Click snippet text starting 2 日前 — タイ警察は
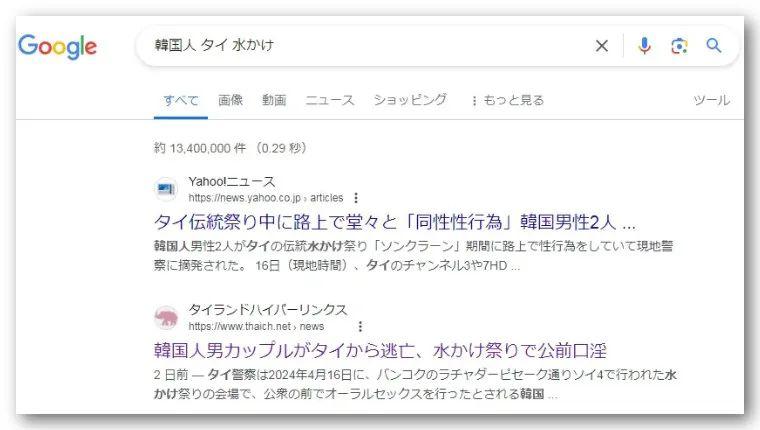The height and width of the screenshot is (430, 760). (415, 384)
